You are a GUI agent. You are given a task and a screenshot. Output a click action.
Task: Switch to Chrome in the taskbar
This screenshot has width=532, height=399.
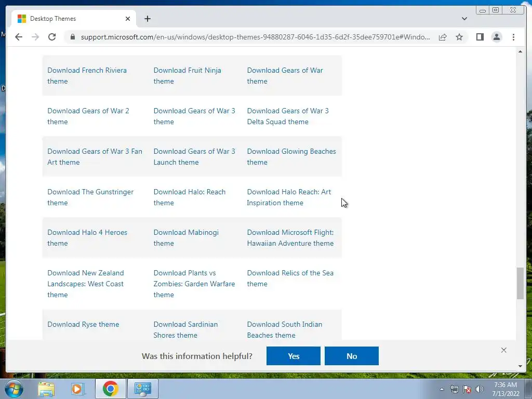110,389
